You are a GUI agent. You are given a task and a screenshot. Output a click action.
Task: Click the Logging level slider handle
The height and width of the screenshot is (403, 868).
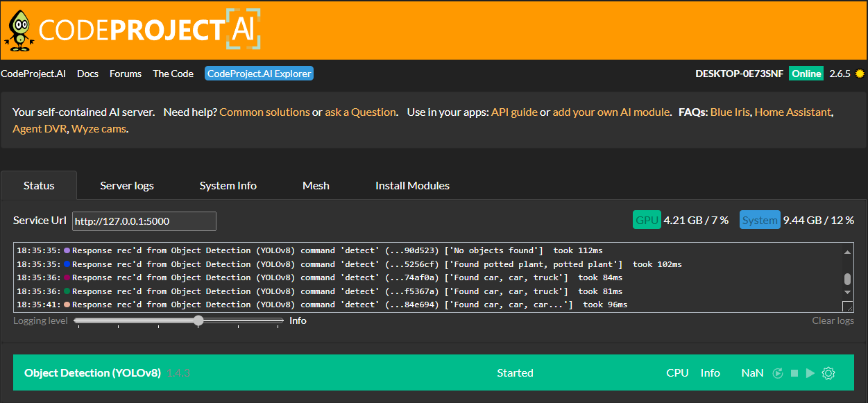click(198, 320)
